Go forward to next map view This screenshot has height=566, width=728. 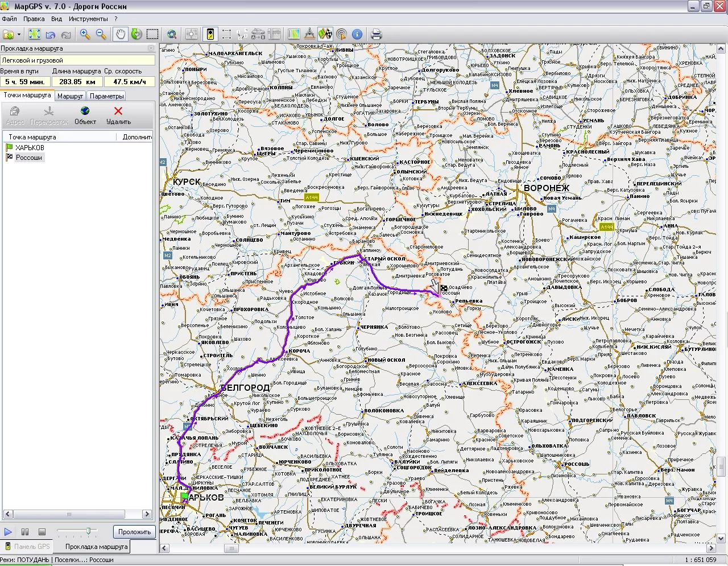coord(66,34)
